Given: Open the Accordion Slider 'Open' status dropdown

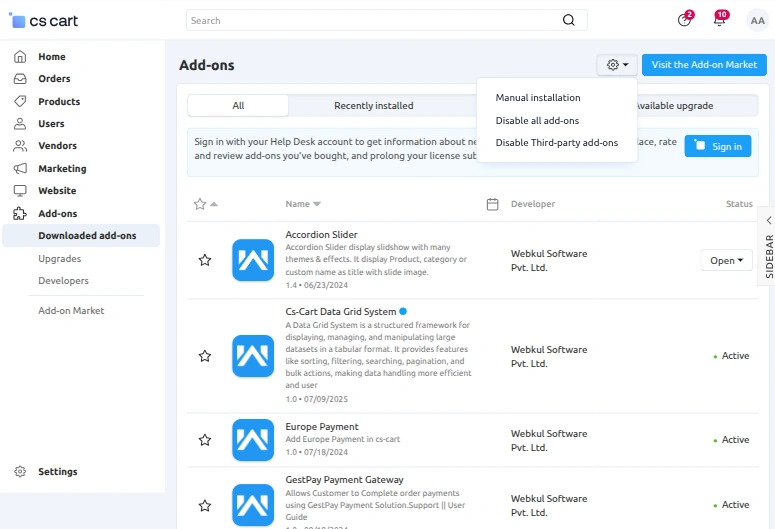Looking at the screenshot, I should coord(726,260).
